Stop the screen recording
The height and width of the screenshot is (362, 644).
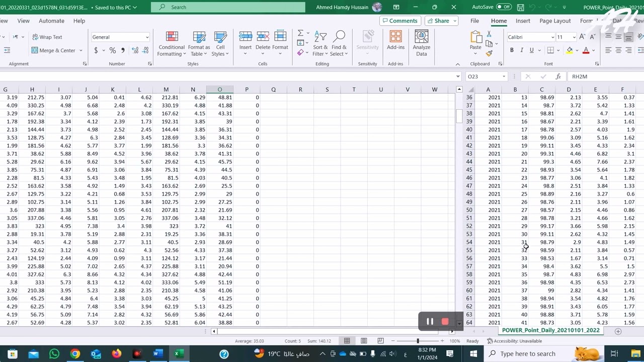(x=445, y=321)
